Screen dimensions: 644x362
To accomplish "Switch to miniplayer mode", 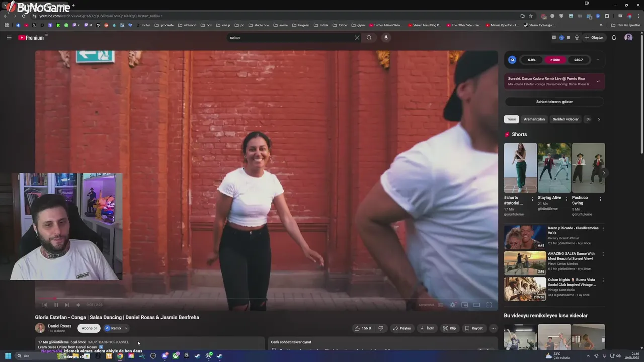I will click(464, 305).
